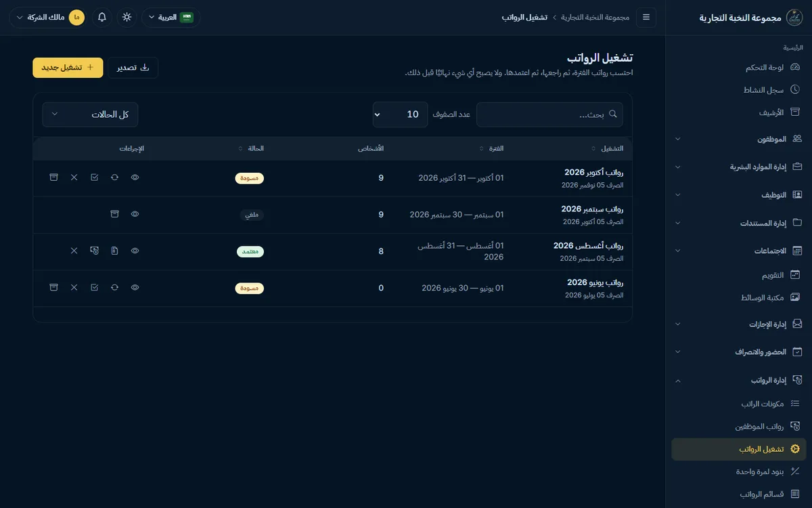Expand the الاجتماعات meetings section
This screenshot has height=508, width=812.
click(x=739, y=251)
